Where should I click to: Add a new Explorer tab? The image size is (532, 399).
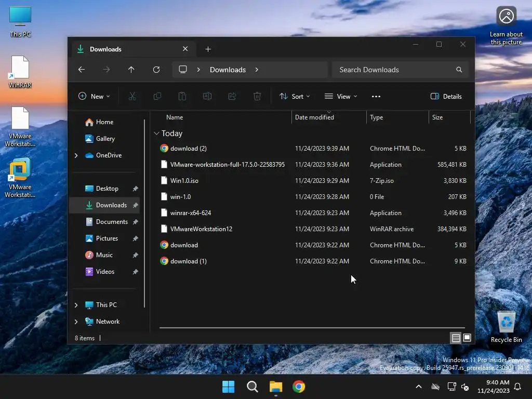(x=208, y=49)
